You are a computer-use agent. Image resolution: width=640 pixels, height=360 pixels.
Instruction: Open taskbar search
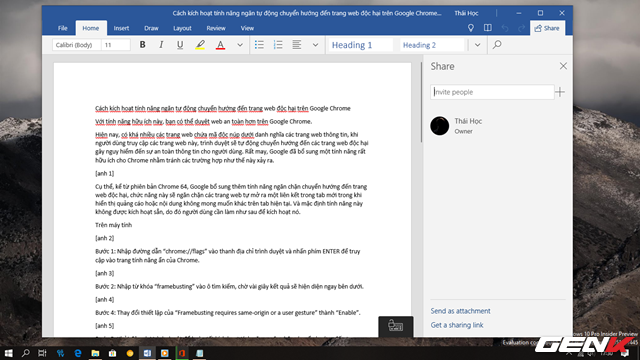25,353
